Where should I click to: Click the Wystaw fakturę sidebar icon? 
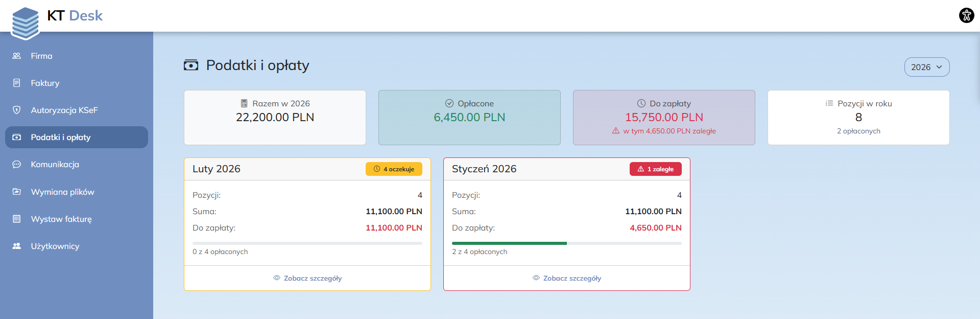17,219
